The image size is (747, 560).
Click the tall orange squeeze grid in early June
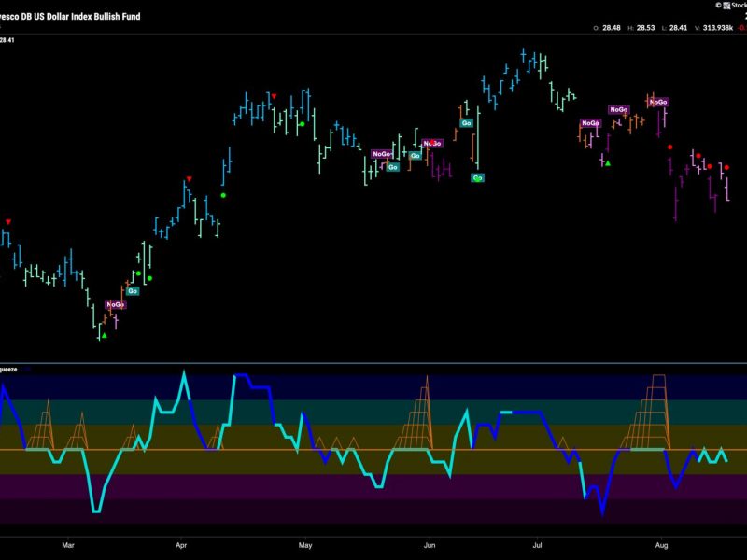coord(413,413)
